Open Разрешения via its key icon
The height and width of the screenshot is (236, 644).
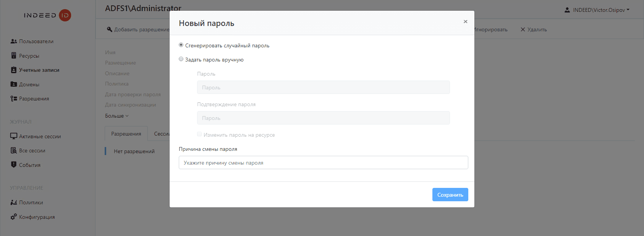(14, 99)
